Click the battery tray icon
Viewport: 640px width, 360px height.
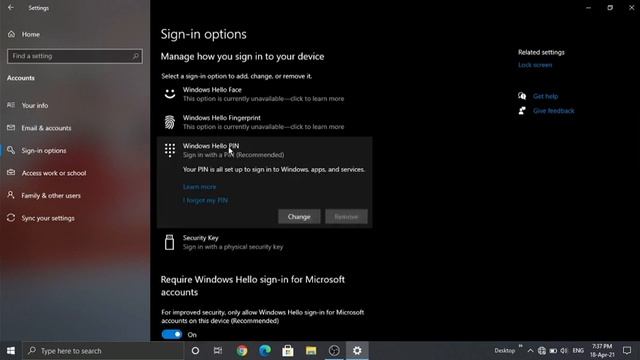point(553,351)
